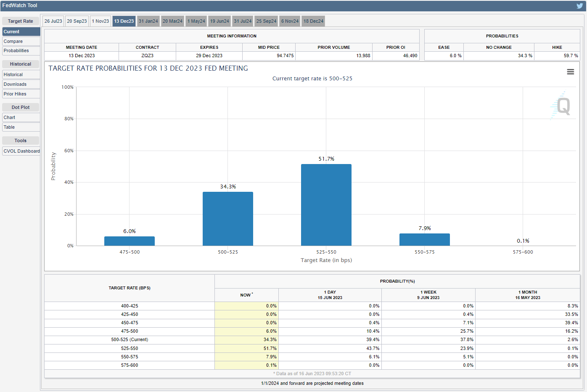Click the 500-525 (Current) table row label
The image size is (587, 392).
[130, 339]
